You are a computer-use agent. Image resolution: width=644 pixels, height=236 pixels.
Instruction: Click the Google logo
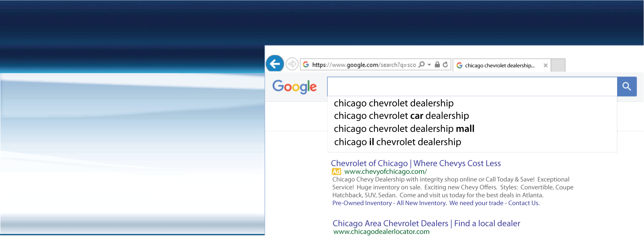(294, 87)
